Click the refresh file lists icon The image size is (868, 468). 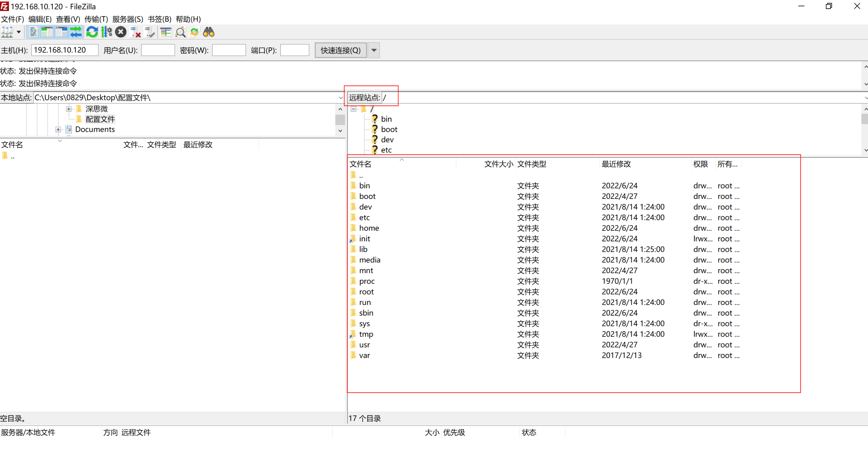coord(92,32)
